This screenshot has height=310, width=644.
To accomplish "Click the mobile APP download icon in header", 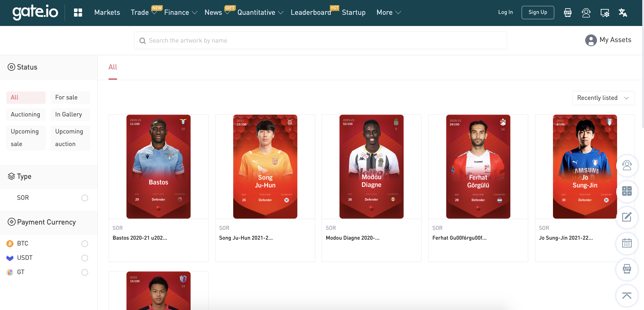I will 568,13.
